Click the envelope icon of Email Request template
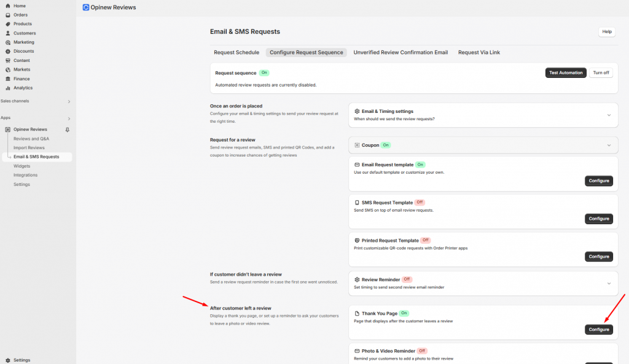 (x=357, y=165)
